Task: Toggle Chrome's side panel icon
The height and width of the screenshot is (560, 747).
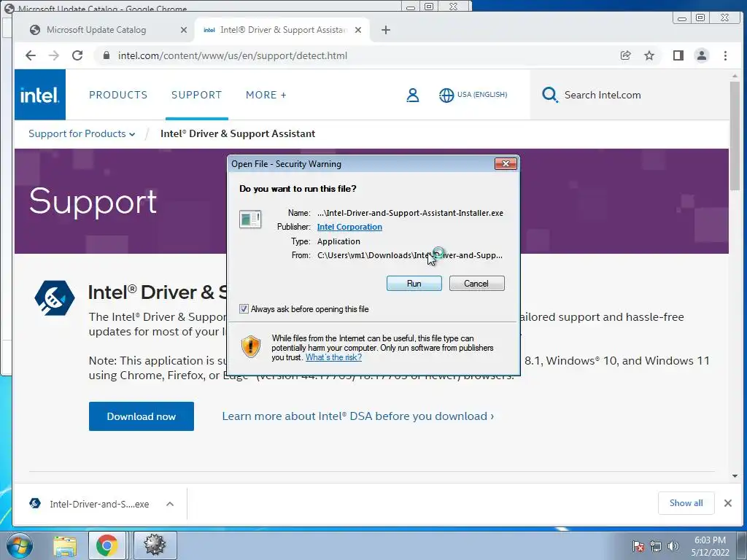Action: 678,55
